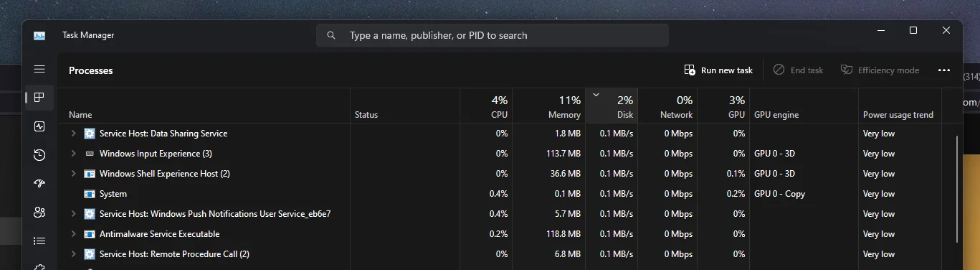This screenshot has width=980, height=270.
Task: Click the search magnifier icon
Action: (x=330, y=35)
